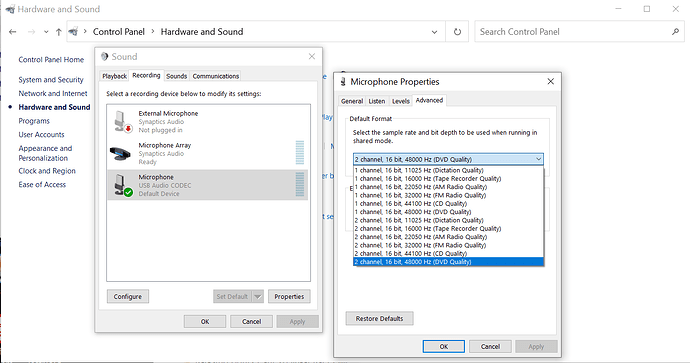690x363 pixels.
Task: Click OK in the Sound dialog
Action: tap(205, 322)
